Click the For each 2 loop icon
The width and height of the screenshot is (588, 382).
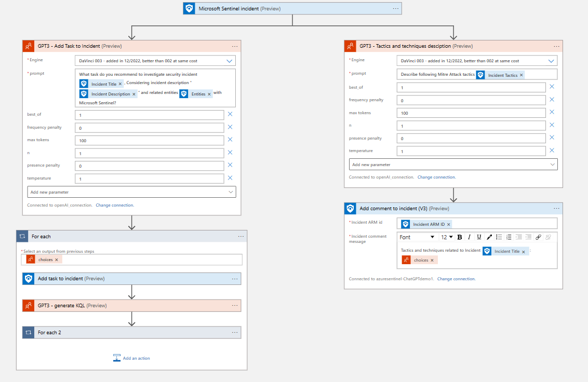pyautogui.click(x=29, y=333)
